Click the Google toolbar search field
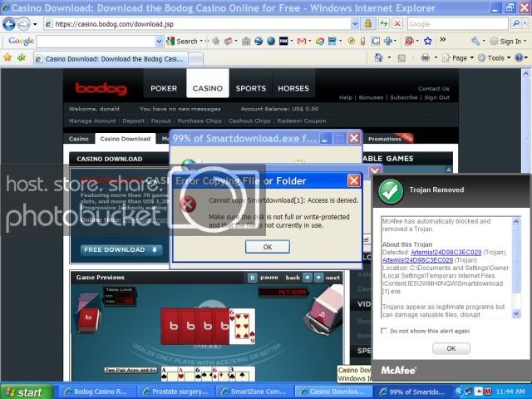Viewport: 532px width, 399px height. (96, 42)
